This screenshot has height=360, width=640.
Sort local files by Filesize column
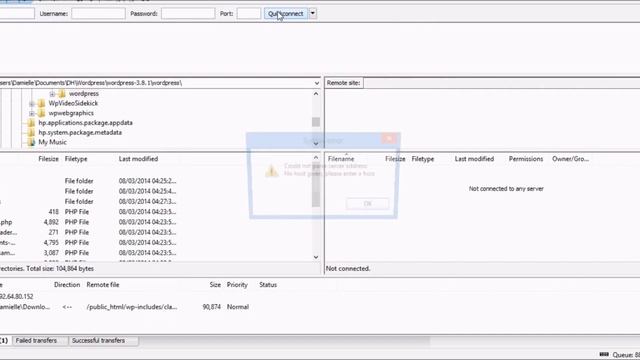(x=48, y=159)
